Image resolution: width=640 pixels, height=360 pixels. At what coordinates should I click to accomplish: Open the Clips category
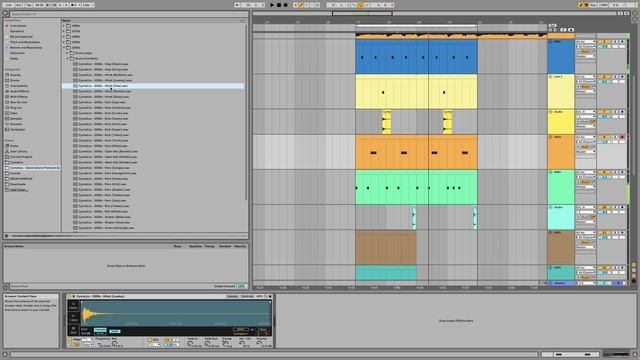click(x=14, y=113)
